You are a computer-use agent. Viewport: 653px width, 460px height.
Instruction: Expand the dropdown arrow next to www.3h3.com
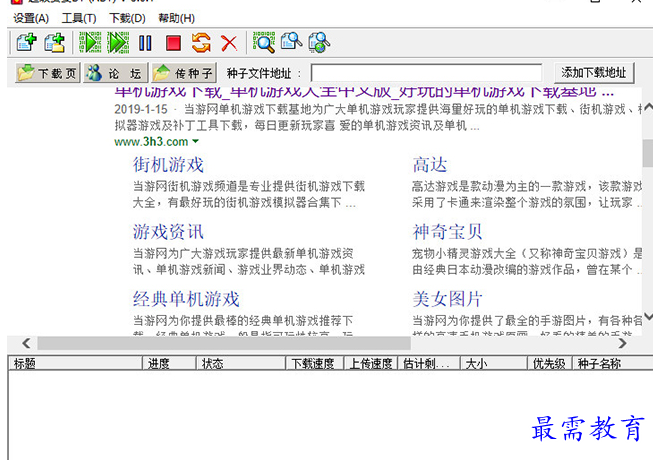click(x=195, y=142)
